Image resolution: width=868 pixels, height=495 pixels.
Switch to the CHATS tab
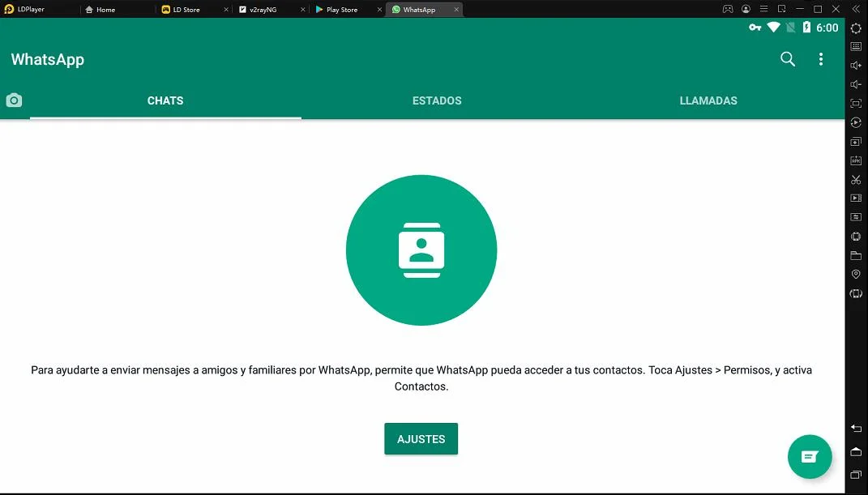(165, 100)
